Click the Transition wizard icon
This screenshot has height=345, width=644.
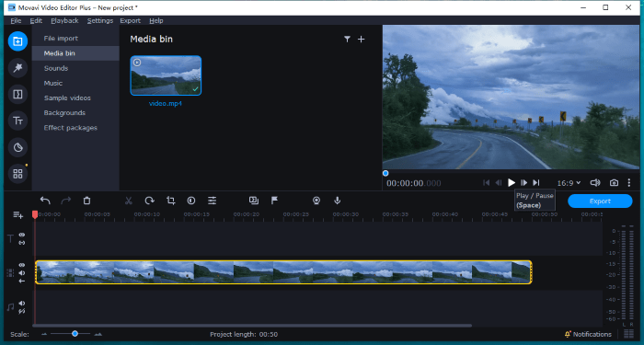click(253, 201)
